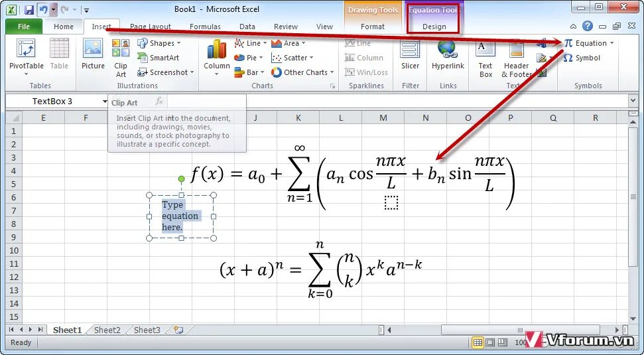This screenshot has height=355, width=644.
Task: Insert a Slicer filter
Action: 411,54
